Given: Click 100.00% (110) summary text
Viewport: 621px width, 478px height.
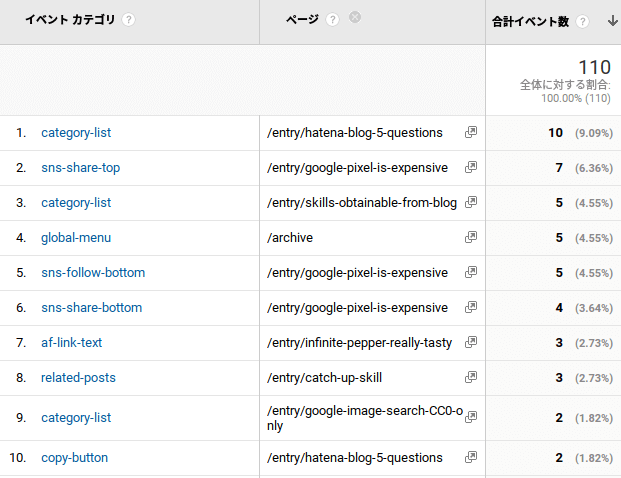Looking at the screenshot, I should point(576,98).
